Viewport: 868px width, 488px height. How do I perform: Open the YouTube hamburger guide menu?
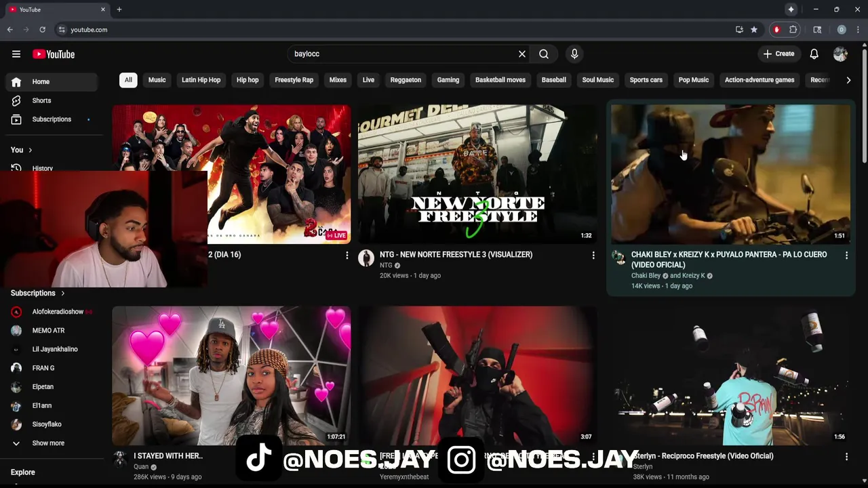tap(16, 54)
